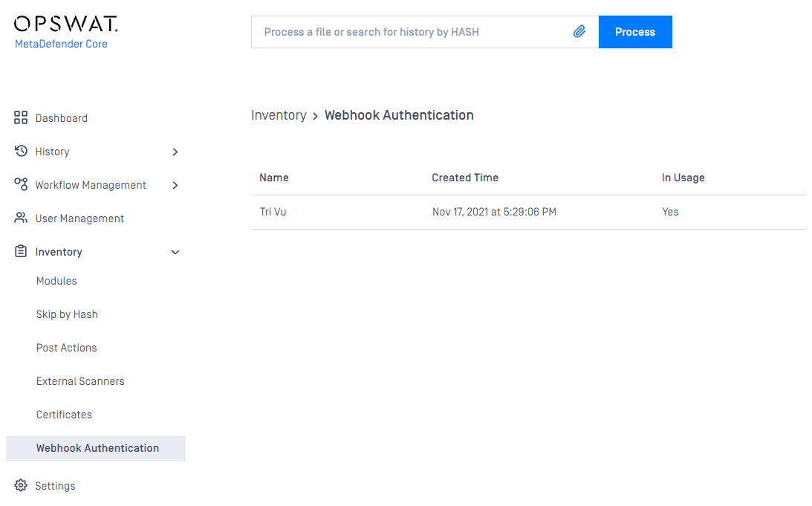Open the Dashboard menu item
812x506 pixels.
click(x=61, y=118)
